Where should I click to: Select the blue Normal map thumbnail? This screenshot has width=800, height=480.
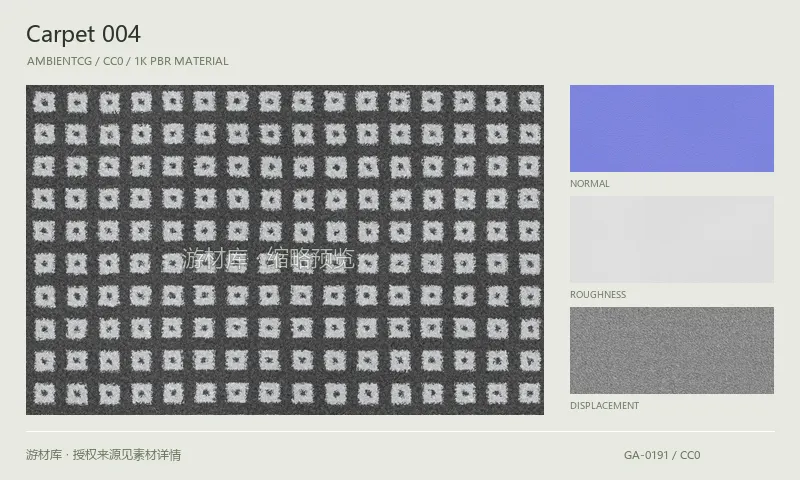tap(671, 128)
